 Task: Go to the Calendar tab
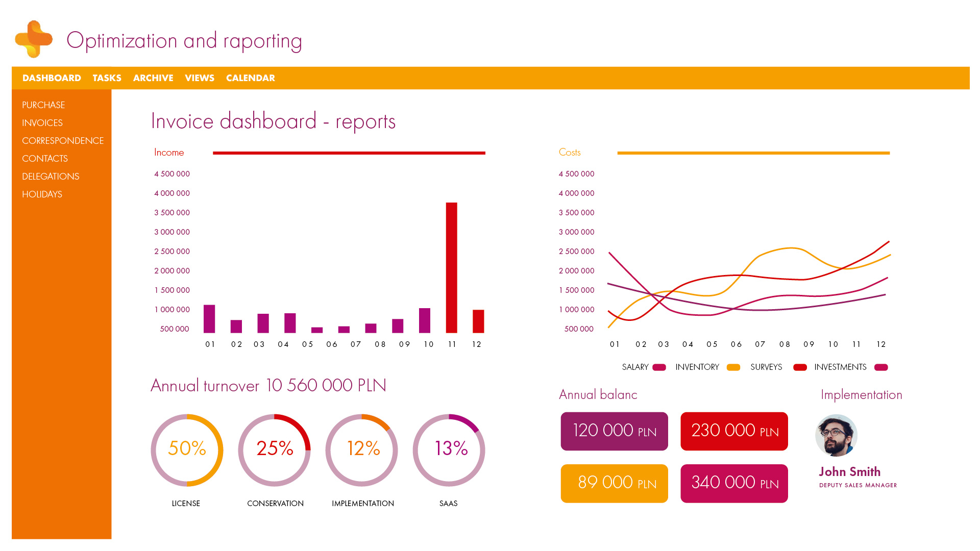pyautogui.click(x=250, y=78)
